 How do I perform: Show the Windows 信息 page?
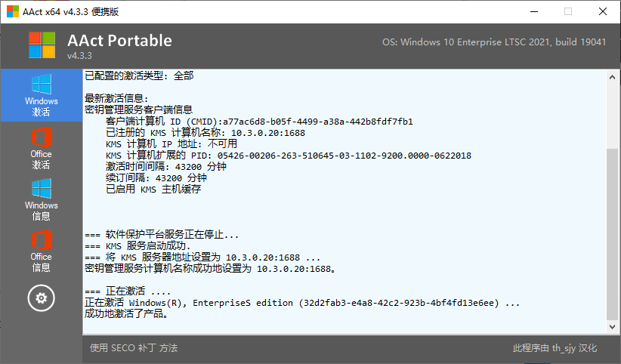click(x=41, y=199)
